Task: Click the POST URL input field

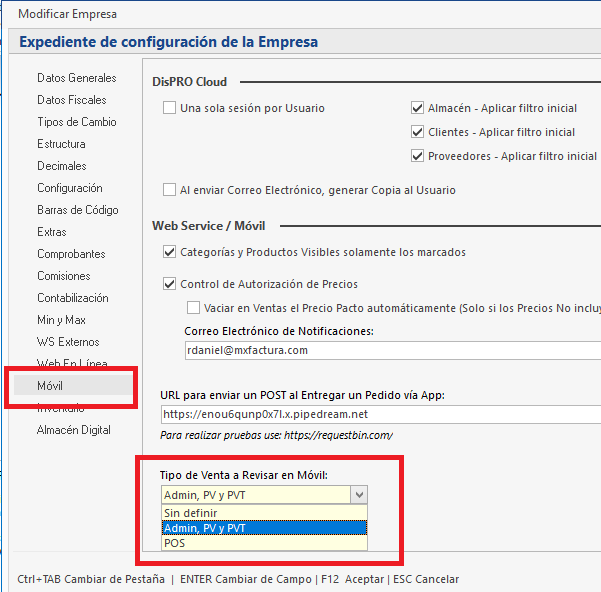Action: [x=380, y=414]
